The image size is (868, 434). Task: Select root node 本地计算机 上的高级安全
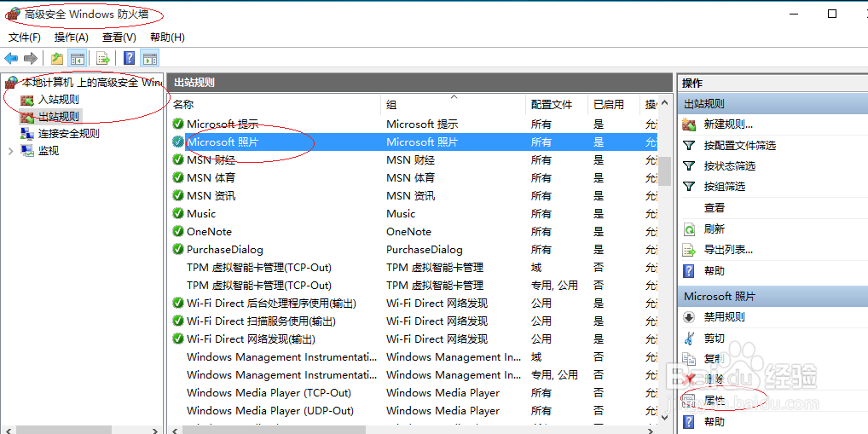pyautogui.click(x=91, y=83)
